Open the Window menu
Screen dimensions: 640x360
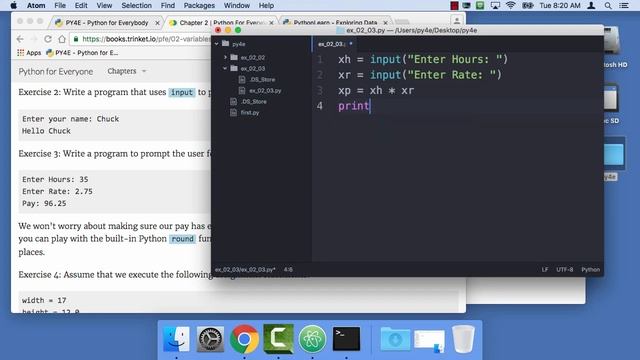237,5
